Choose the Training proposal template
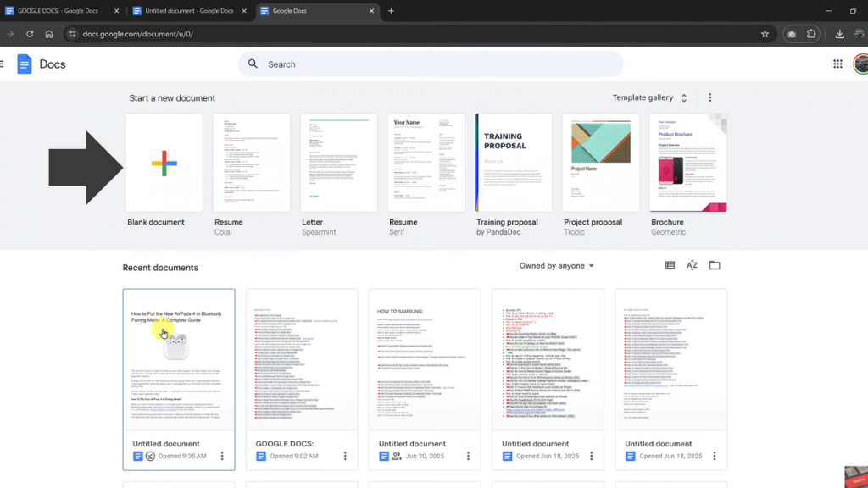Image resolution: width=868 pixels, height=488 pixels. (513, 163)
